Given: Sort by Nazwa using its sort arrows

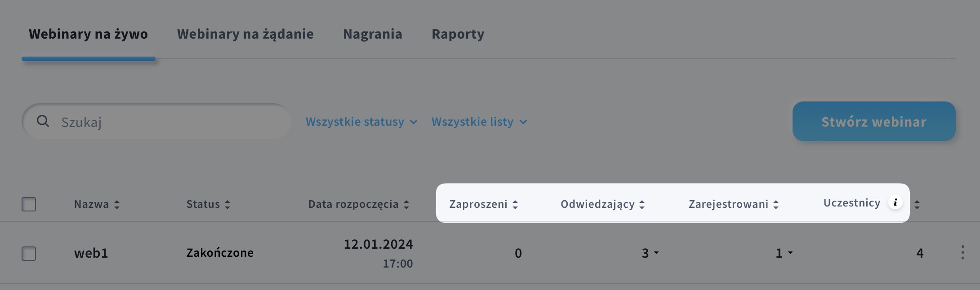Looking at the screenshot, I should [x=117, y=205].
